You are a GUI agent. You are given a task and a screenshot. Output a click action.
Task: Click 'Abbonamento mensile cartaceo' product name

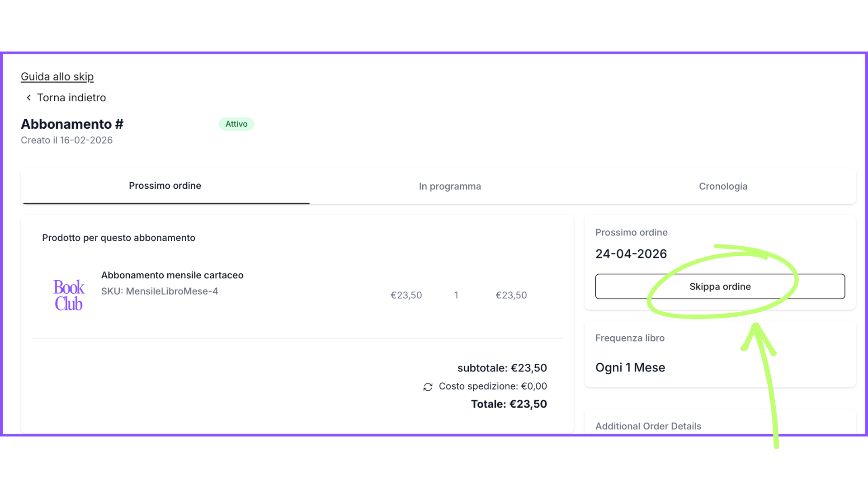point(172,275)
